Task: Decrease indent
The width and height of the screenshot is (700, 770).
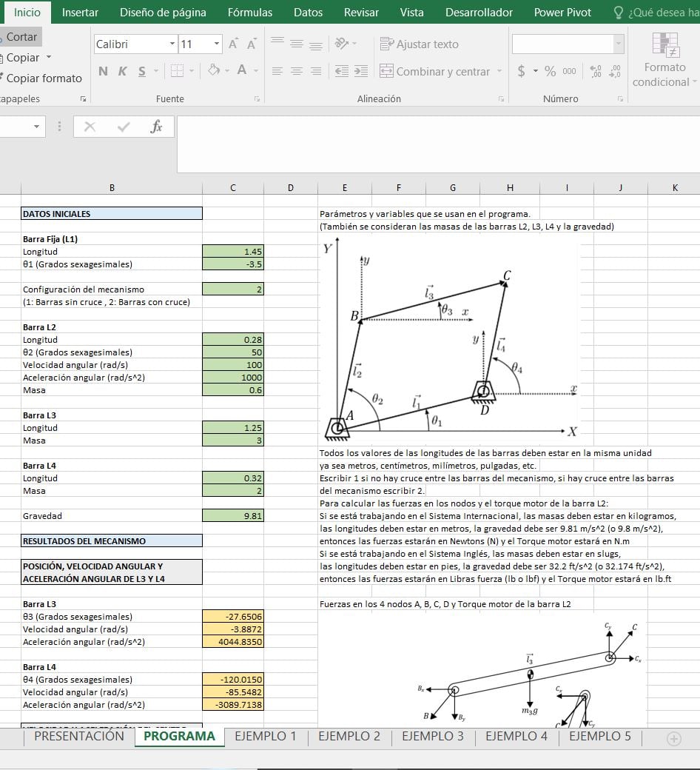Action: coord(342,71)
